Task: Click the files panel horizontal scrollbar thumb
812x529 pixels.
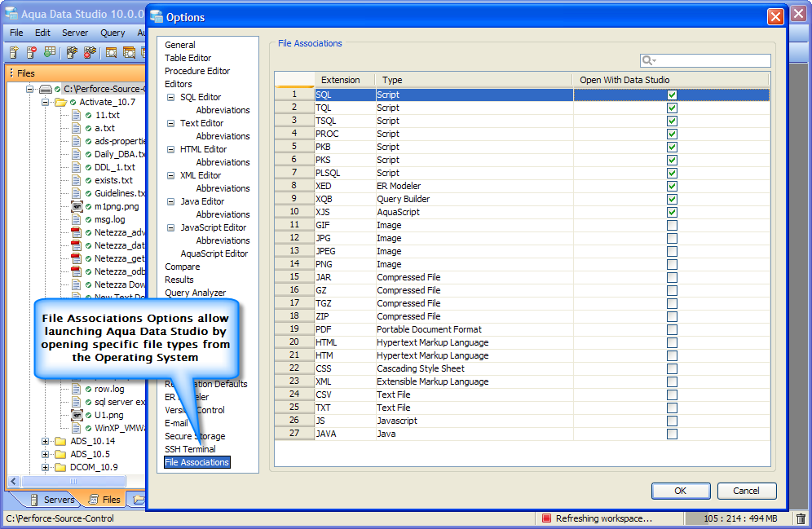Action: (x=73, y=482)
